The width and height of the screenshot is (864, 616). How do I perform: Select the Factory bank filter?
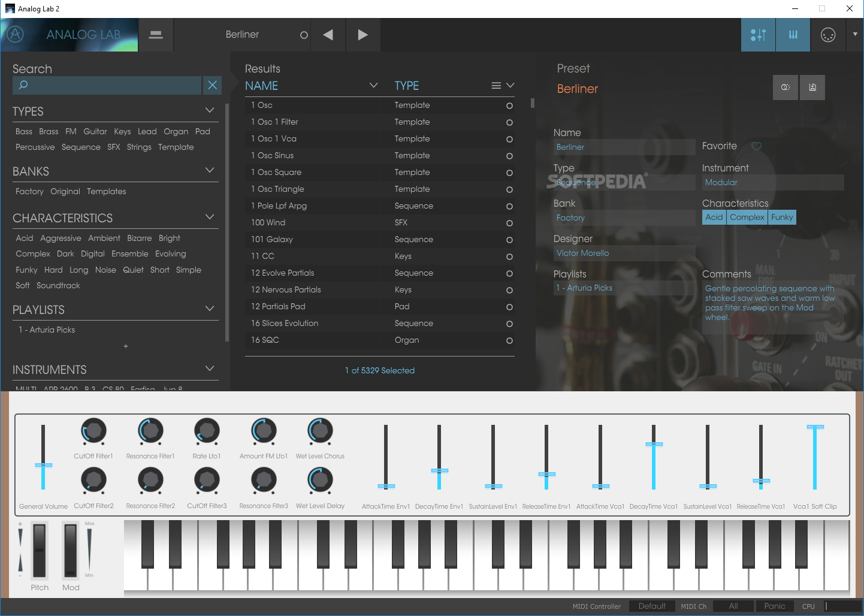29,191
